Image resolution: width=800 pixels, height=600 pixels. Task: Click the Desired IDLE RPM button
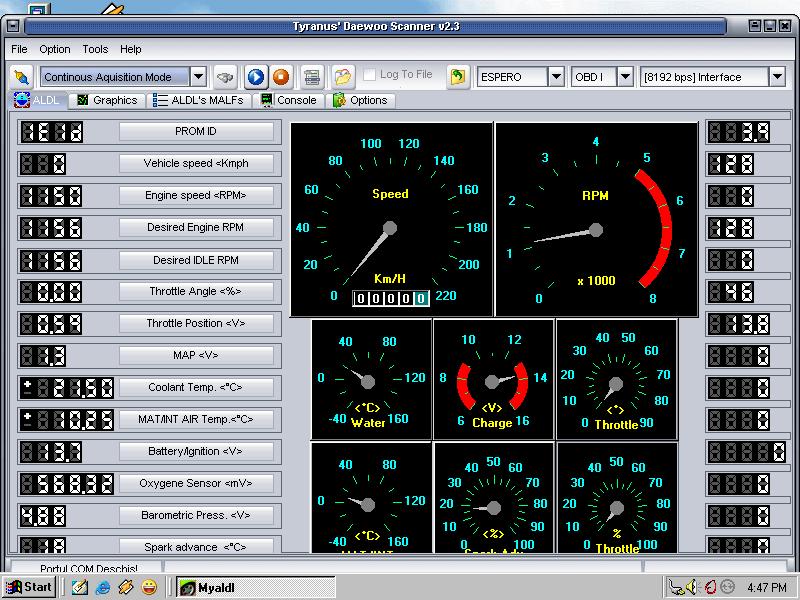[196, 260]
